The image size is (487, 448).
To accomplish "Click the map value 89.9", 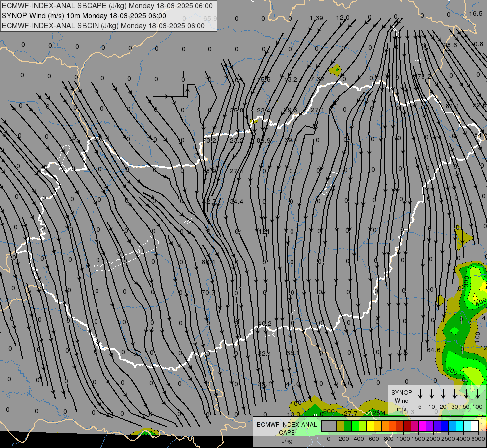I will (264, 140).
